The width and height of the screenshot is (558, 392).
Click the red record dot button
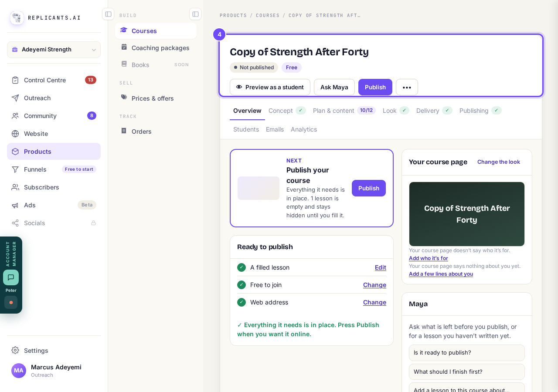tap(11, 302)
